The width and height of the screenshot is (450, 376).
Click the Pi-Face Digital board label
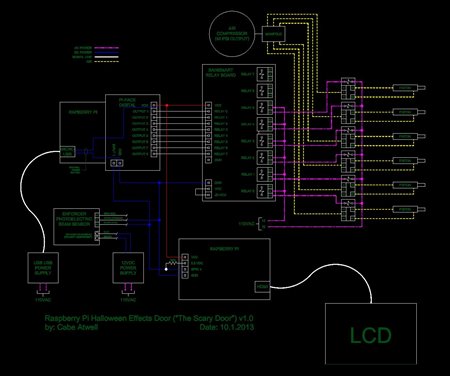point(127,102)
